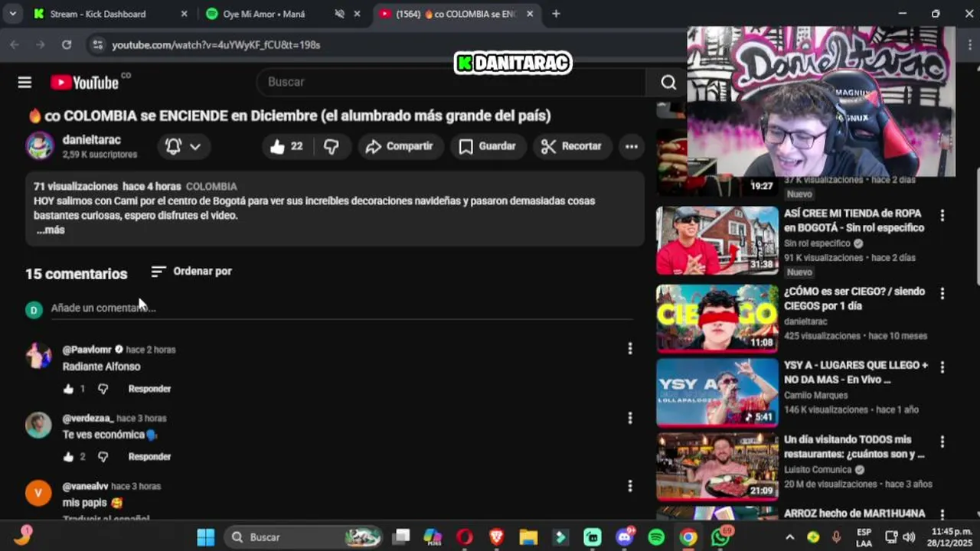Open options for Luisito Comunica restaurantes video
The height and width of the screenshot is (551, 980).
coord(942,442)
